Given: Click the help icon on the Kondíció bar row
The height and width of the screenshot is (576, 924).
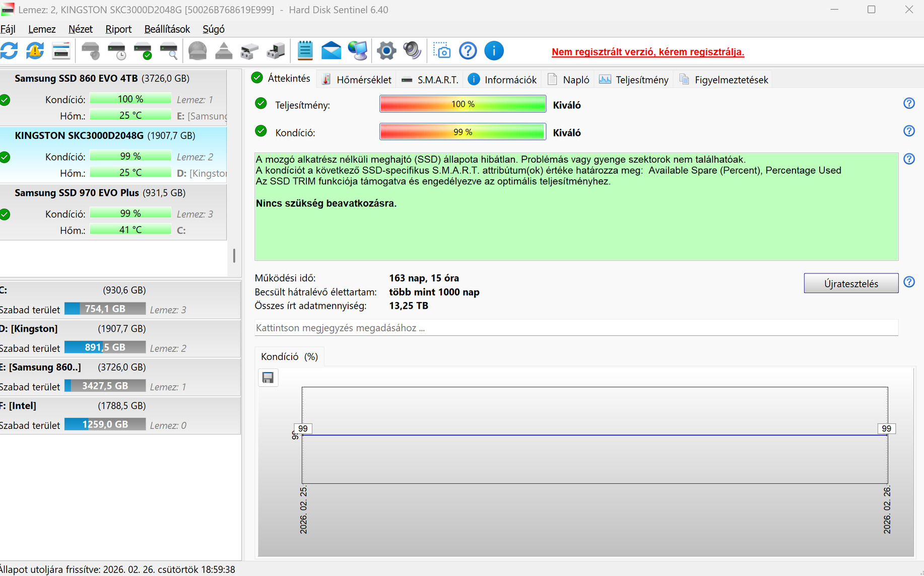Looking at the screenshot, I should coord(909,131).
